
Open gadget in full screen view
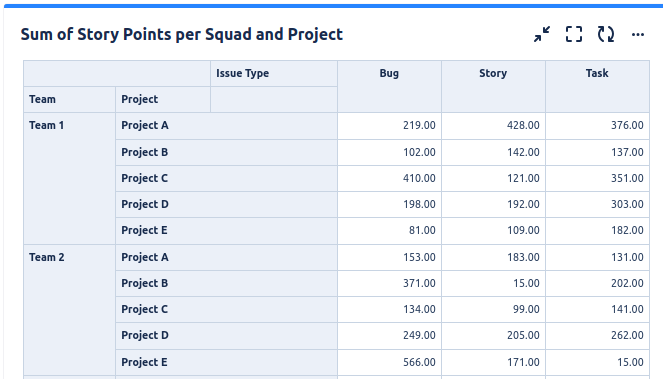574,34
